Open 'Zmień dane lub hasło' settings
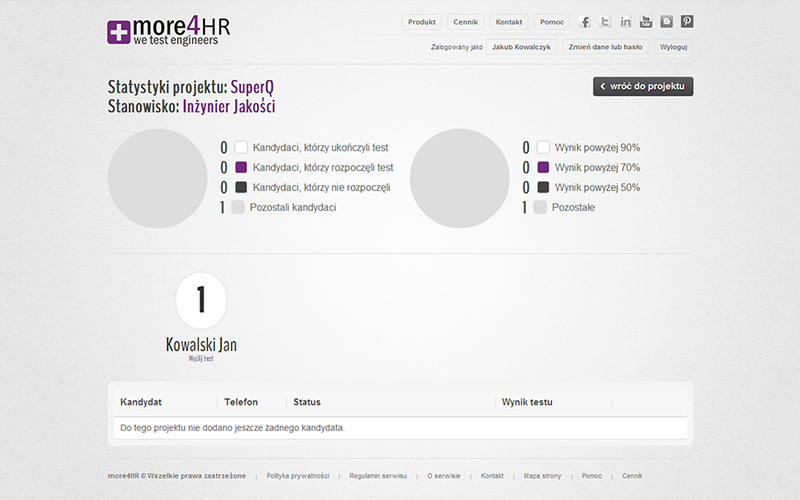Image resolution: width=800 pixels, height=500 pixels. [x=605, y=47]
